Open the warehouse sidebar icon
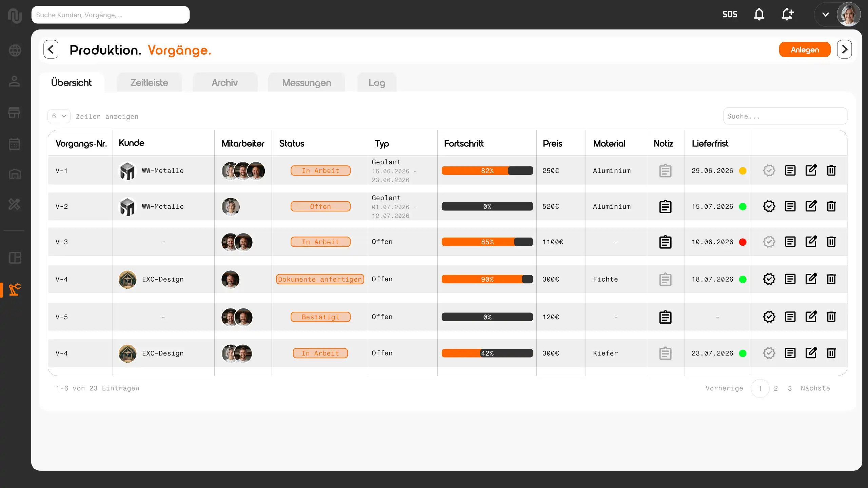The width and height of the screenshot is (868, 488). tap(15, 174)
